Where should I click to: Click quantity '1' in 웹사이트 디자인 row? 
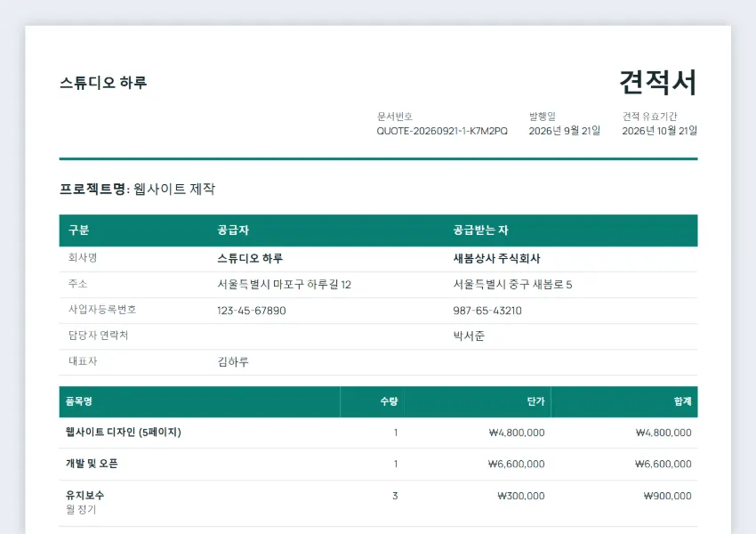coord(396,433)
